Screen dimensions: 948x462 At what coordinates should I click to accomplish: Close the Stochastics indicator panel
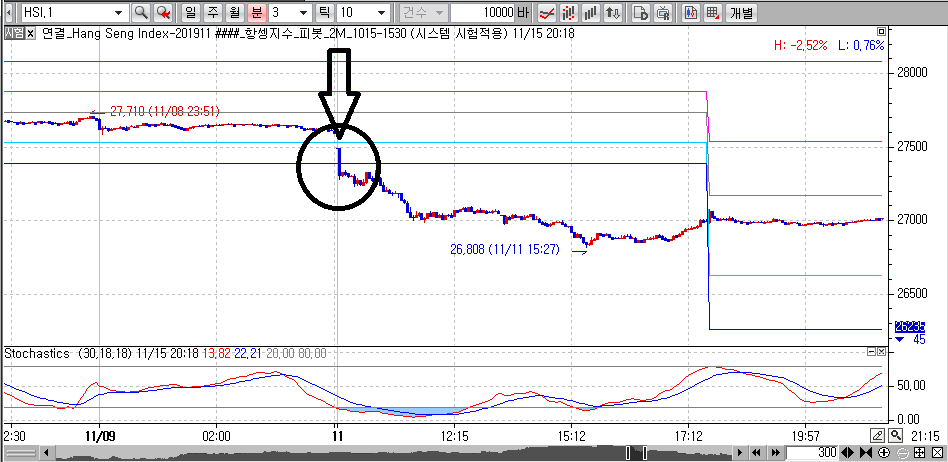(882, 352)
